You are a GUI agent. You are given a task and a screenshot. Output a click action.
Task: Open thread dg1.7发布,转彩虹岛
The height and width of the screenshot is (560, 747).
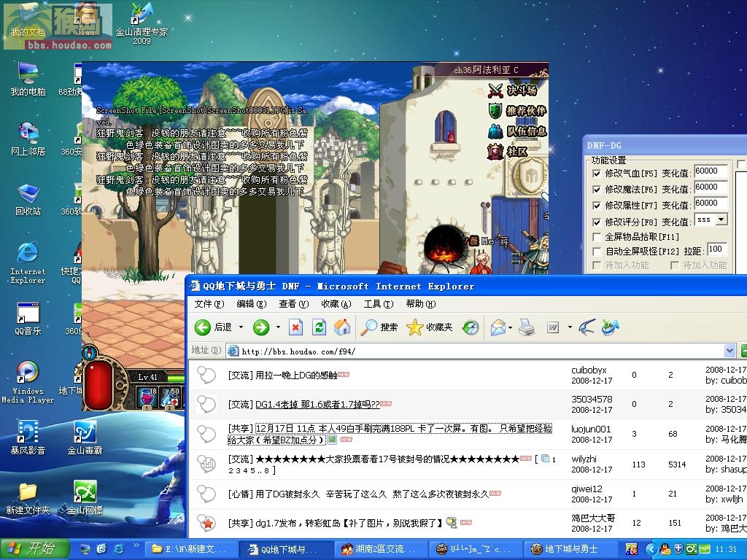(349, 524)
